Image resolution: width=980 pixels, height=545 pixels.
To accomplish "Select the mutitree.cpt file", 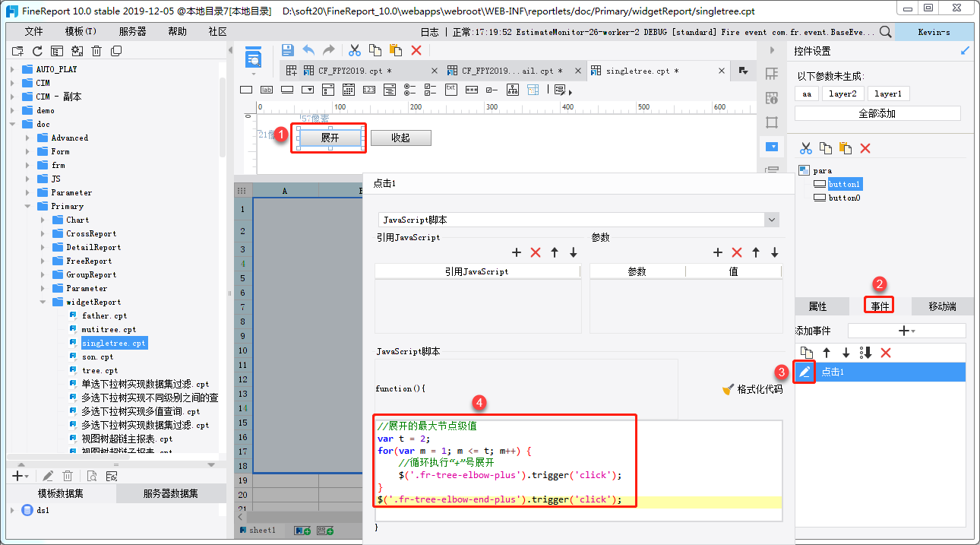I will (109, 329).
